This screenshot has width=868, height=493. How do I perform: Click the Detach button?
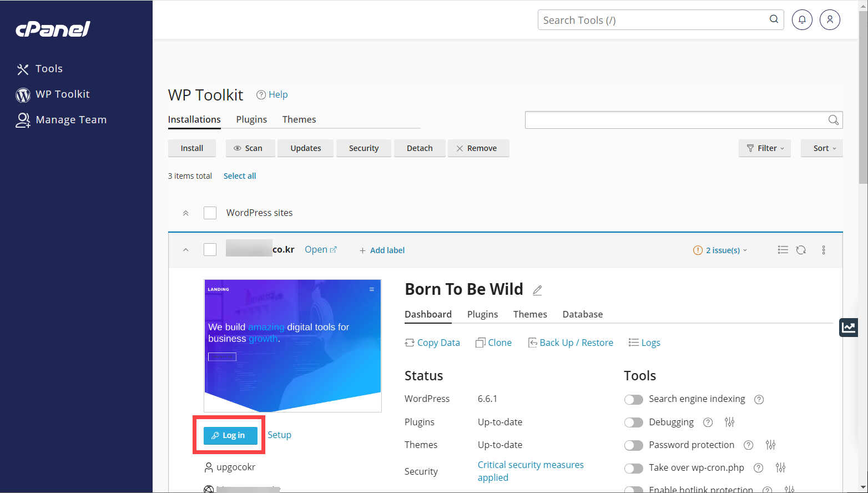click(420, 148)
